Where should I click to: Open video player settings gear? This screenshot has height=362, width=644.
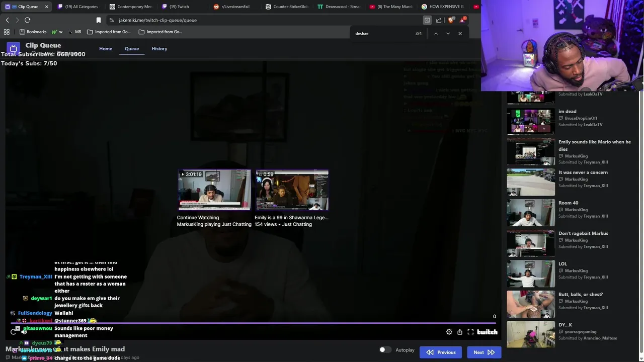click(x=449, y=332)
